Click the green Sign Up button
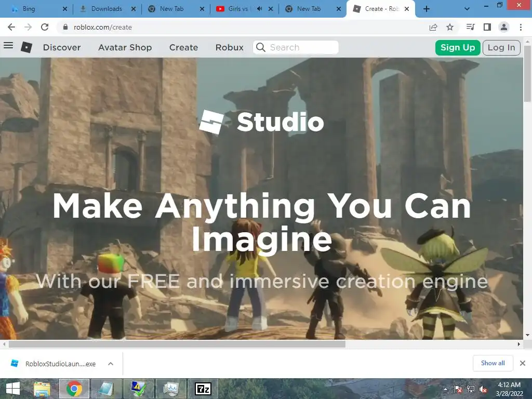Viewport: 532px width, 399px height. pos(458,47)
